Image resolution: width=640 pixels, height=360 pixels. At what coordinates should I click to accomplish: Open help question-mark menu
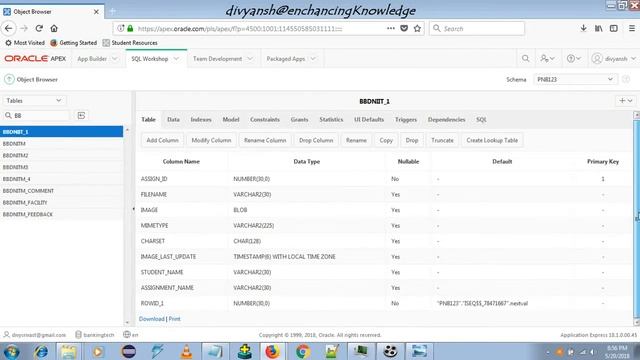[573, 59]
